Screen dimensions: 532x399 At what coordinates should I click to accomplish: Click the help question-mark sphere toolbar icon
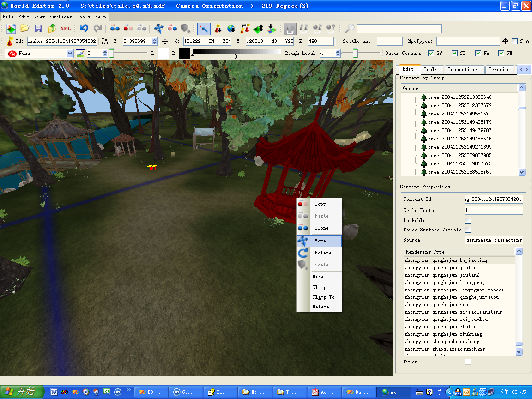coord(331,29)
